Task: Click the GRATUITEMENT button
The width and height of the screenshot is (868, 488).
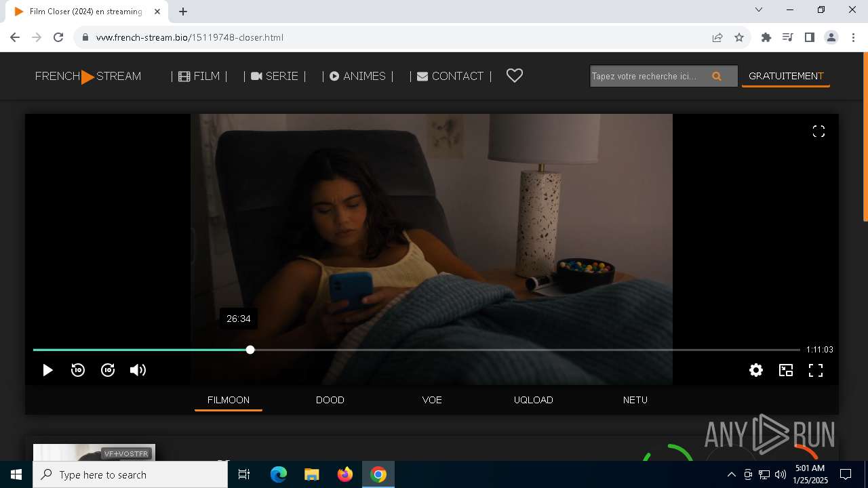Action: 786,76
